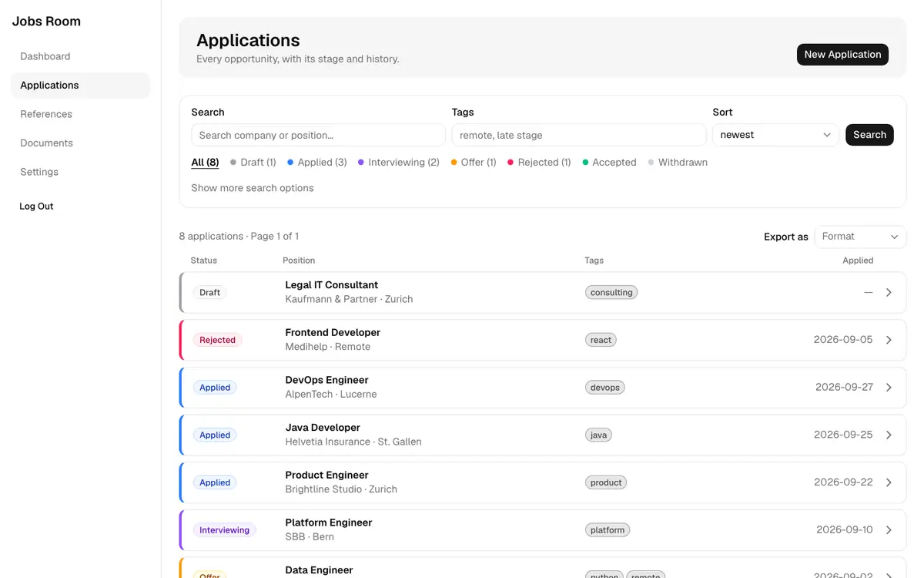Open Frontend Developer position title

point(333,333)
